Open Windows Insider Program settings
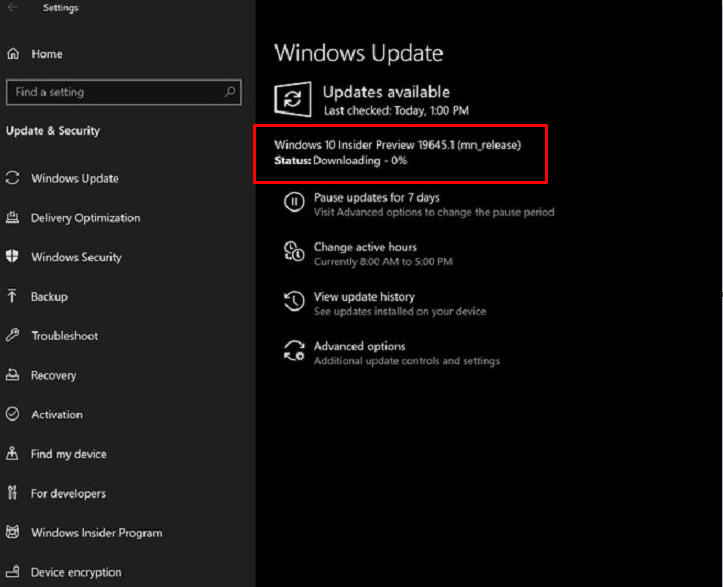Screen dimensions: 723x587 pos(96,533)
